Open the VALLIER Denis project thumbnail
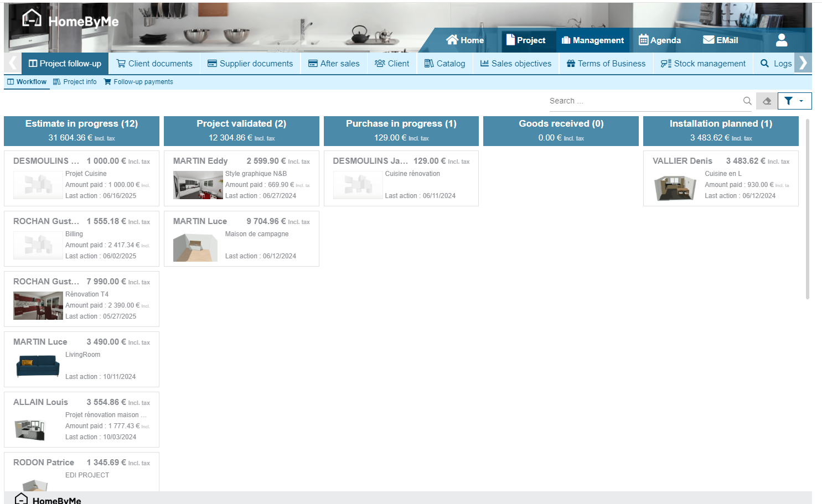This screenshot has height=504, width=822. (x=675, y=188)
